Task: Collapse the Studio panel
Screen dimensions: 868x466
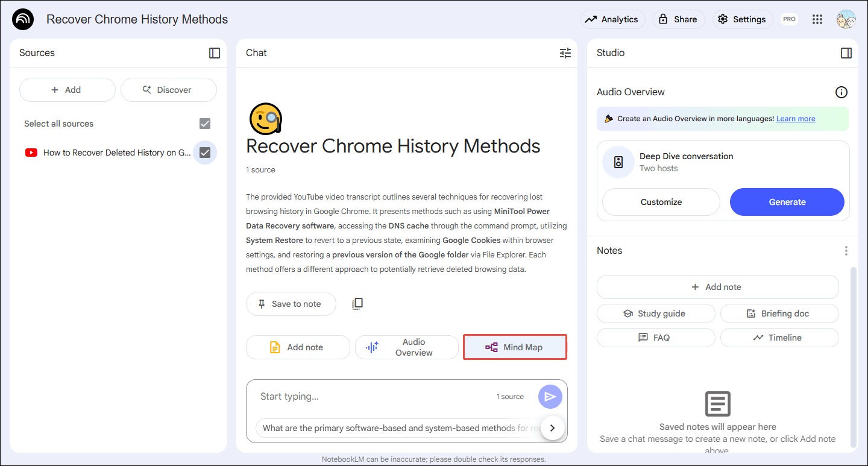Action: click(846, 53)
